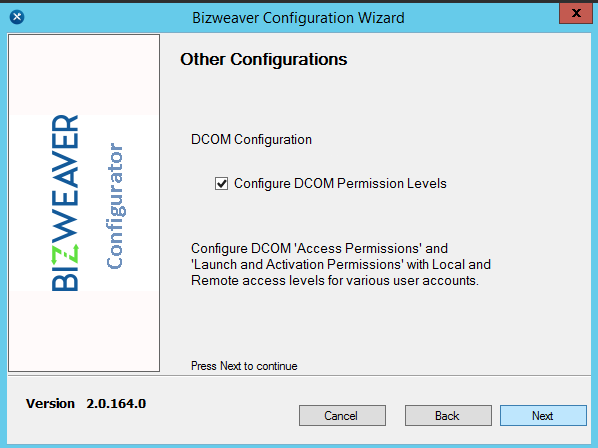Click the 'Bizweaver Configuration Wizard' title bar text
Image resolution: width=598 pixels, height=448 pixels.
[298, 18]
